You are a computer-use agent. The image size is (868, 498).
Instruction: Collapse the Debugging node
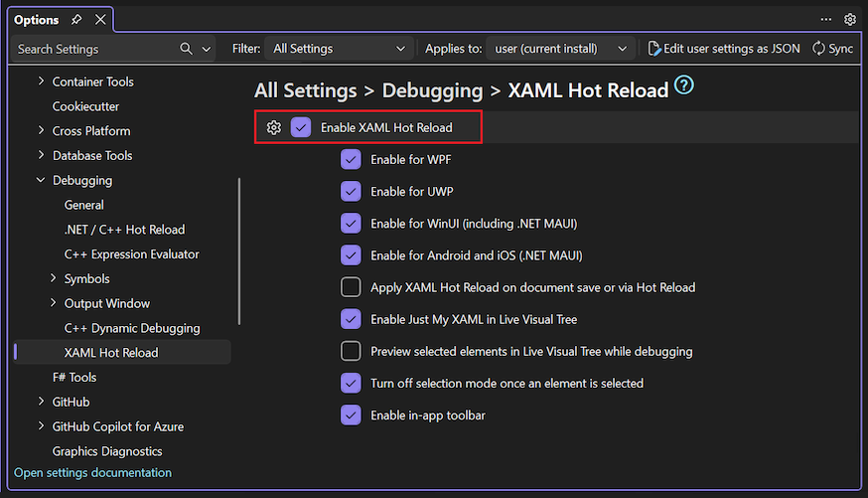click(x=41, y=180)
